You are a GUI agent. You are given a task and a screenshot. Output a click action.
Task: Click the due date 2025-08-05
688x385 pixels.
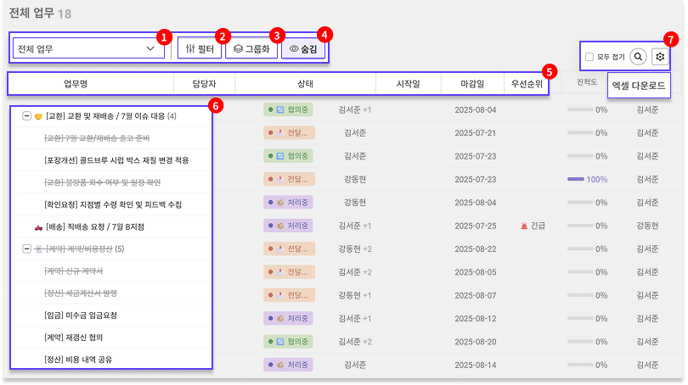[475, 272]
